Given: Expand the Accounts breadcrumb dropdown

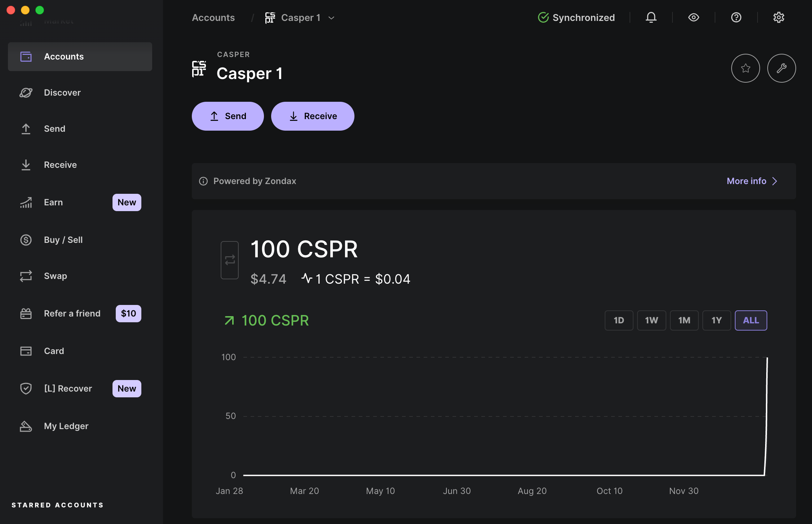Looking at the screenshot, I should coord(331,17).
